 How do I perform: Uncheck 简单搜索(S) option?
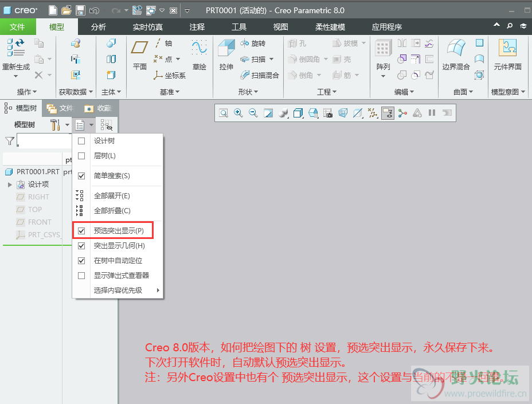point(81,176)
